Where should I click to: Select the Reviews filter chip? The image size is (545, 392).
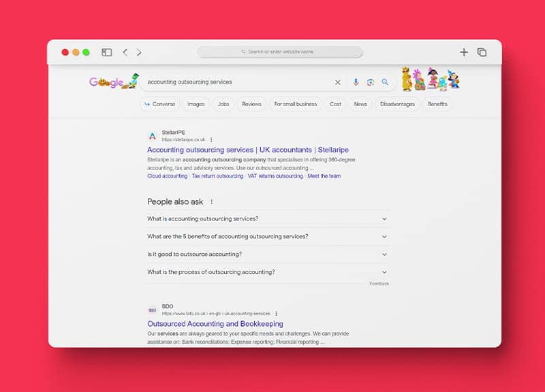(251, 104)
